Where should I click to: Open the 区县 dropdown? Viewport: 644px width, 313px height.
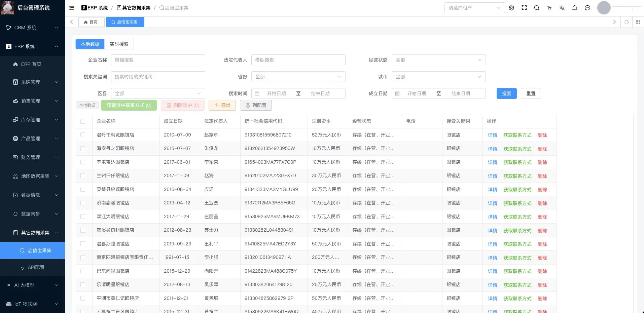(158, 93)
